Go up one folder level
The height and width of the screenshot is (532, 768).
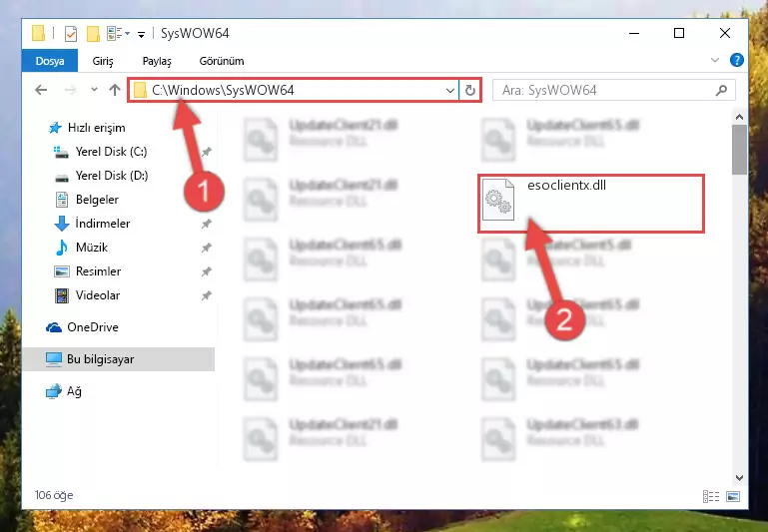[x=115, y=90]
